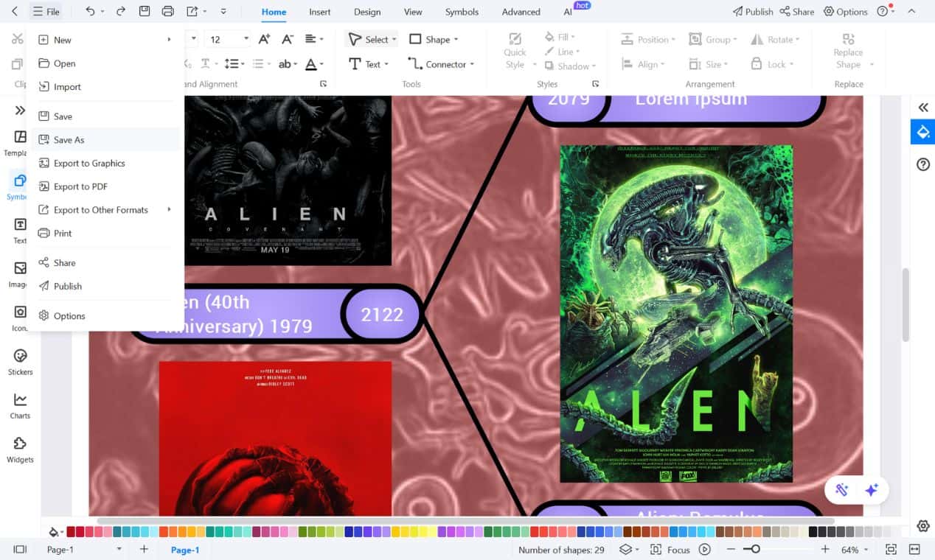The width and height of the screenshot is (935, 560).
Task: Select Print in the File menu
Action: click(x=105, y=234)
